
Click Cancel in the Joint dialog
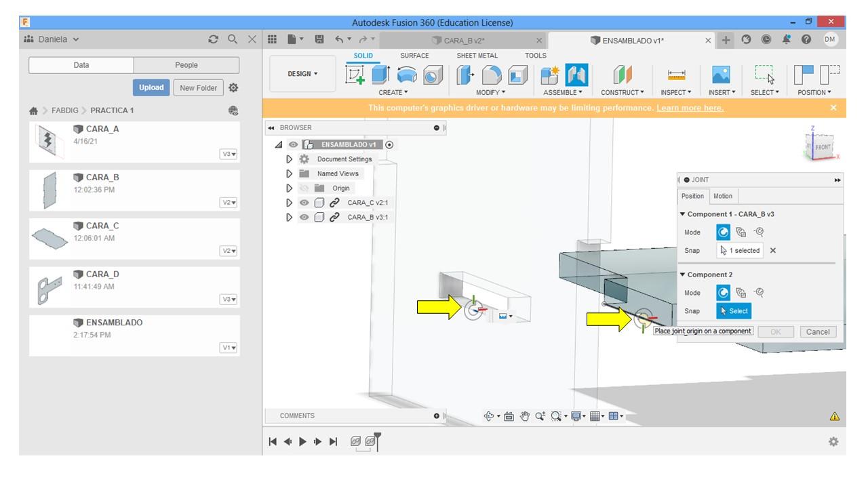(x=818, y=331)
